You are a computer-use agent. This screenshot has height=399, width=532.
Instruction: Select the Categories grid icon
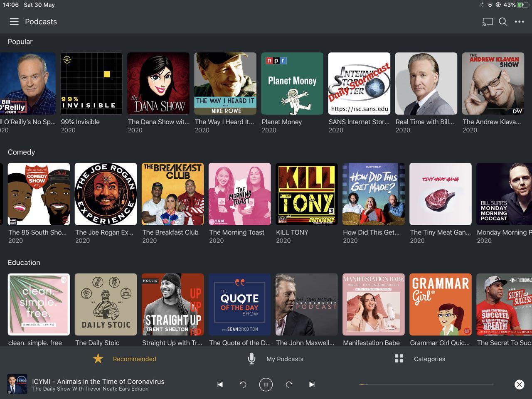(x=399, y=359)
